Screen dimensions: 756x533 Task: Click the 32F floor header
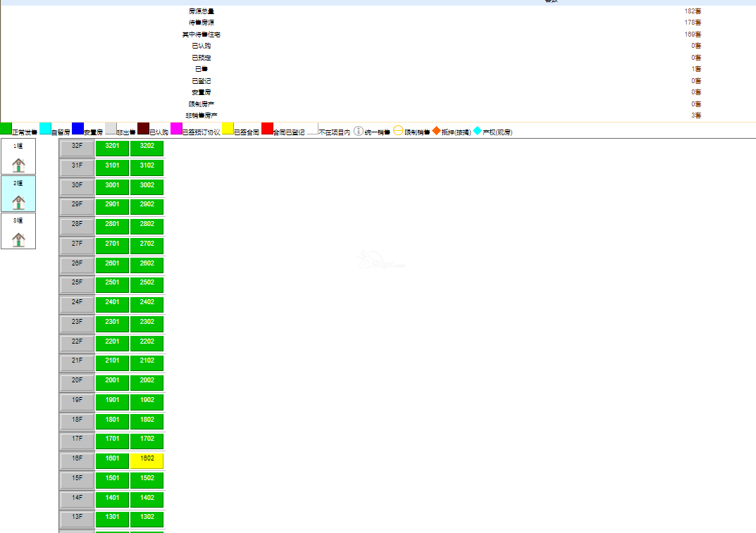[x=77, y=149]
